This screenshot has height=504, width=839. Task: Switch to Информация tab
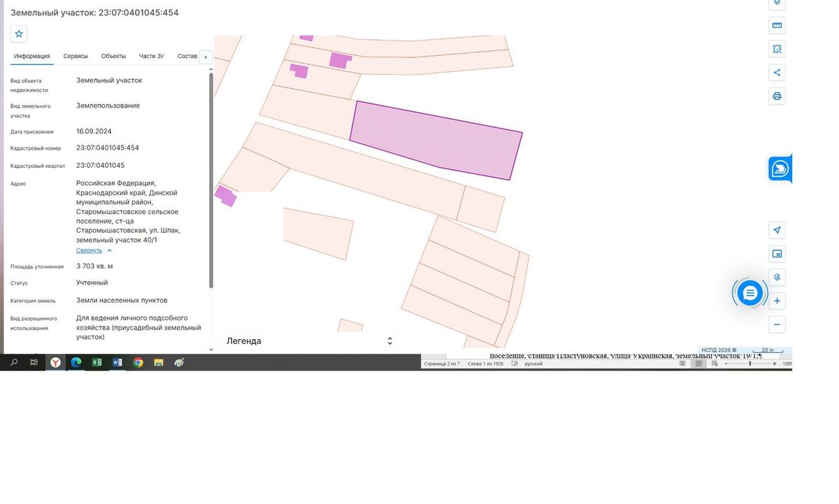[x=32, y=56]
